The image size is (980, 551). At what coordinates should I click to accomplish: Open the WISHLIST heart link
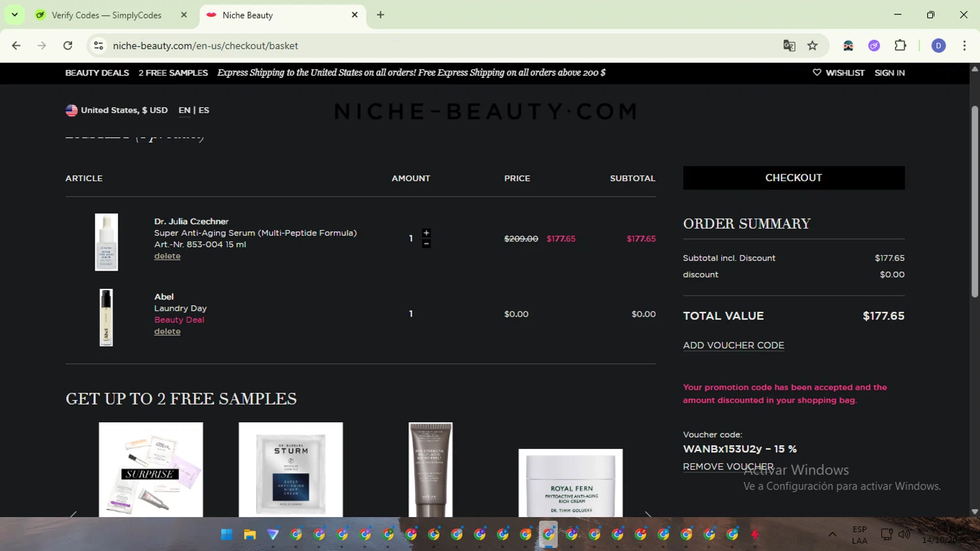point(838,73)
